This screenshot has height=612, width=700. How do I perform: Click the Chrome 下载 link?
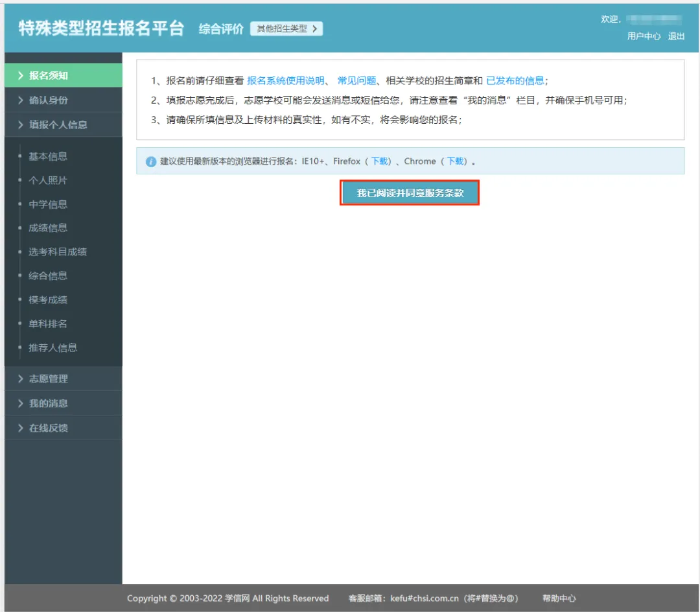[x=456, y=161]
